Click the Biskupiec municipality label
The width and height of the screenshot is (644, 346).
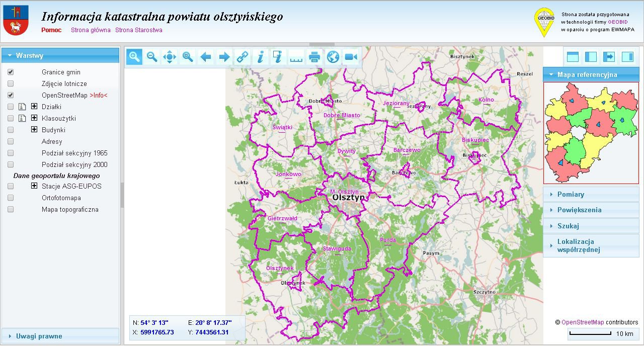[475, 140]
